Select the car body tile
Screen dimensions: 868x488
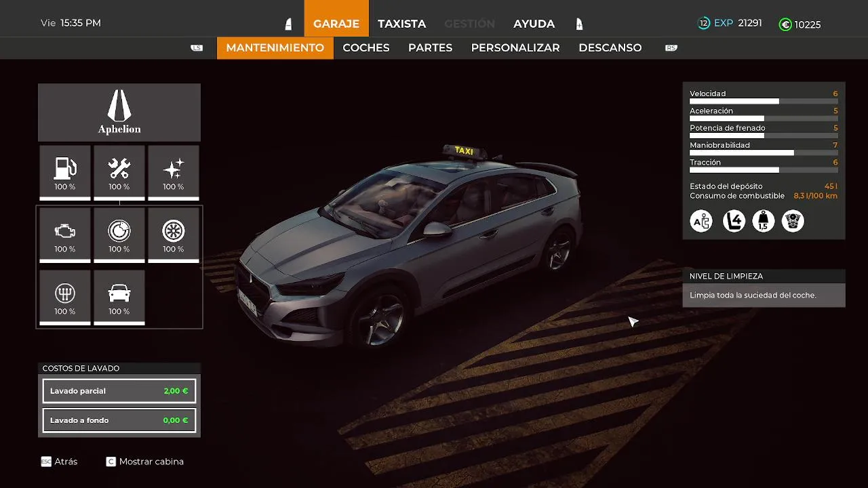click(x=119, y=298)
